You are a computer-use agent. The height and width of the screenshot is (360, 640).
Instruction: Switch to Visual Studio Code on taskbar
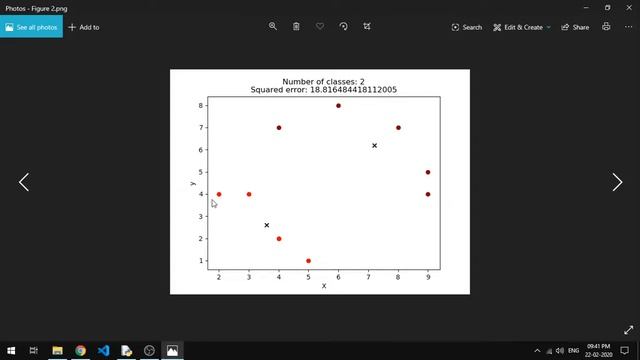(103, 351)
